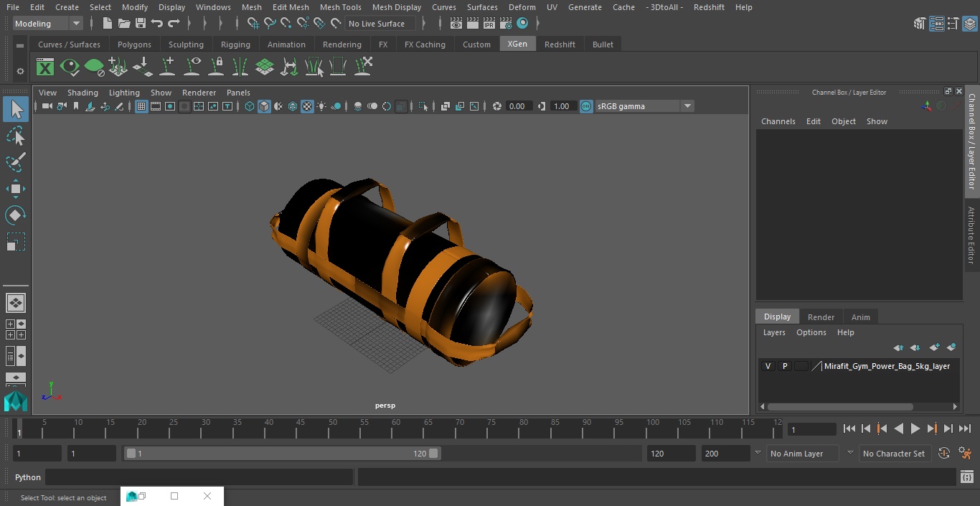This screenshot has width=980, height=506.
Task: Toggle playback P box on Mirafit layer
Action: pos(784,366)
